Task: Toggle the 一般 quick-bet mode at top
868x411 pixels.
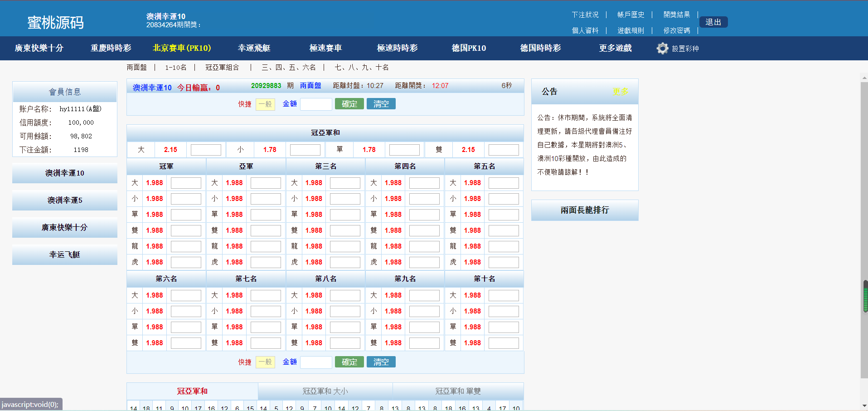Action: pyautogui.click(x=265, y=104)
